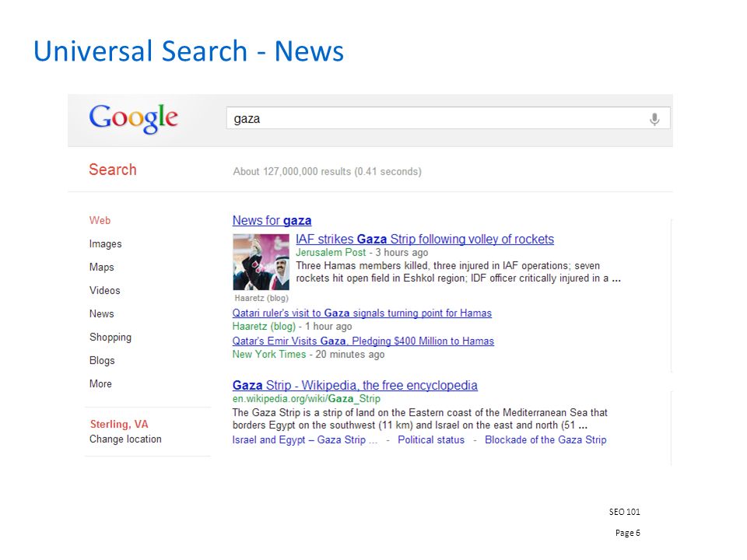Open Qatar's Emir Visits Gaza article
The width and height of the screenshot is (747, 560).
tap(363, 341)
